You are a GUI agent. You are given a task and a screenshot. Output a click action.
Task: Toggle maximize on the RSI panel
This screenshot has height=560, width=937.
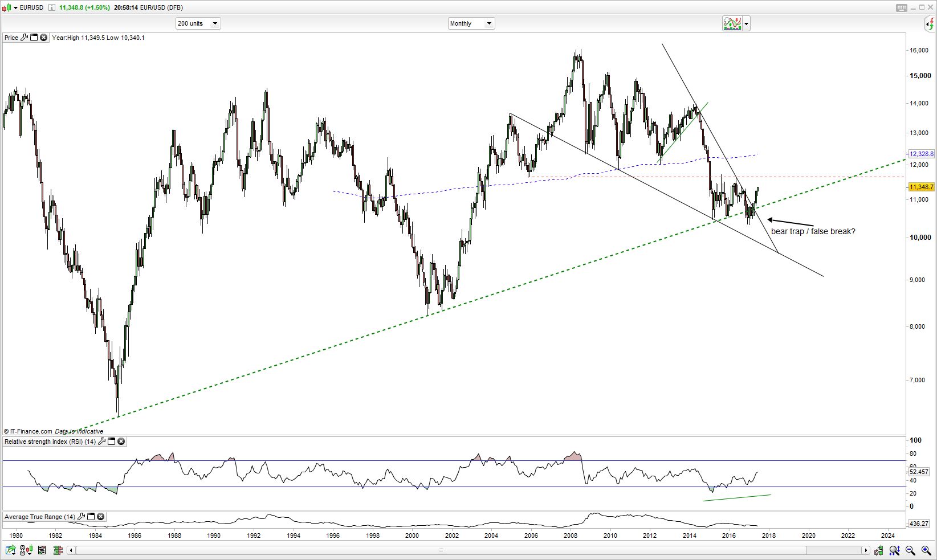click(112, 442)
